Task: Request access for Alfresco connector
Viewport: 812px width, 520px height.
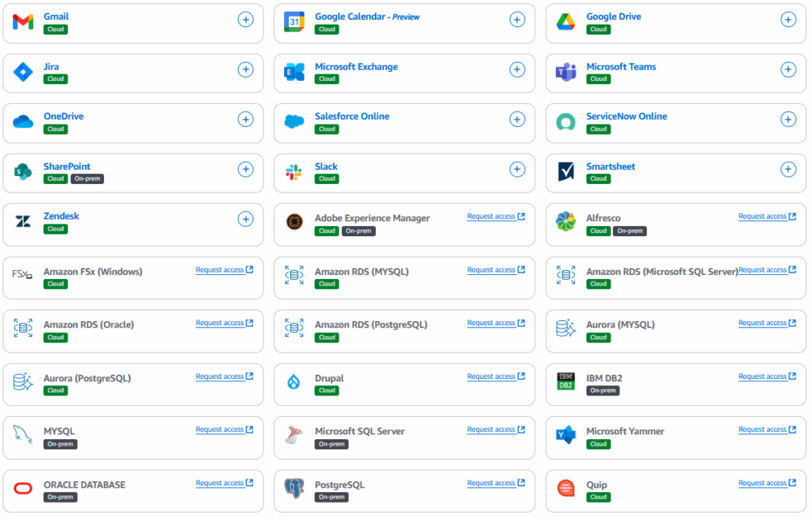Action: click(x=768, y=216)
